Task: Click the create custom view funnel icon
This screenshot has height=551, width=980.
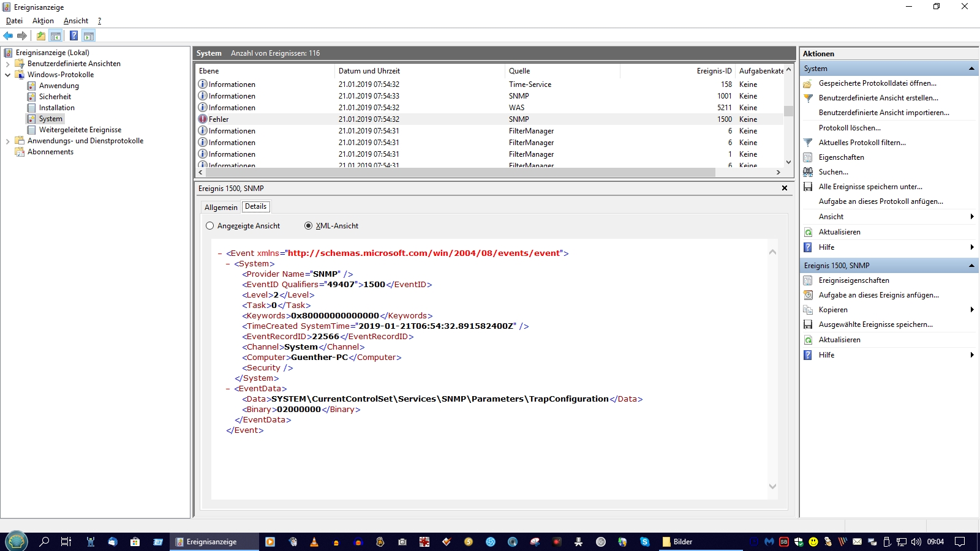Action: (x=808, y=98)
